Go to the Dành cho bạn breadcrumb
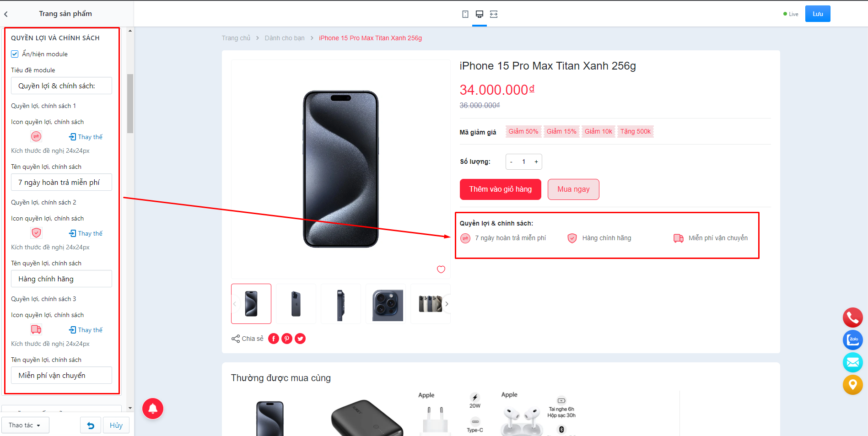 285,38
